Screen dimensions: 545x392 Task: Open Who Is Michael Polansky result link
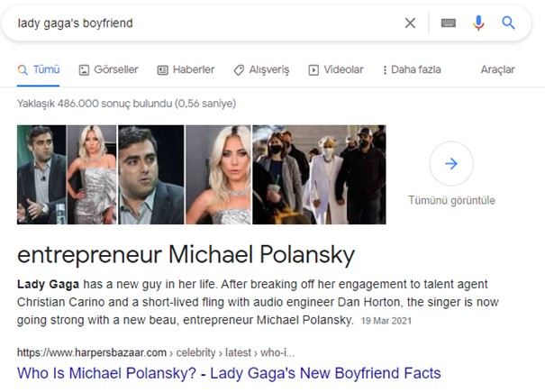pyautogui.click(x=229, y=373)
